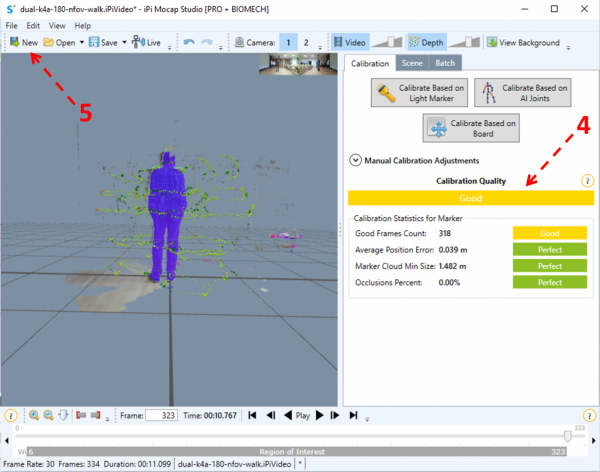Click the marker icon in timeline toolbar
Screen dimensions: 600x472
coord(63,415)
